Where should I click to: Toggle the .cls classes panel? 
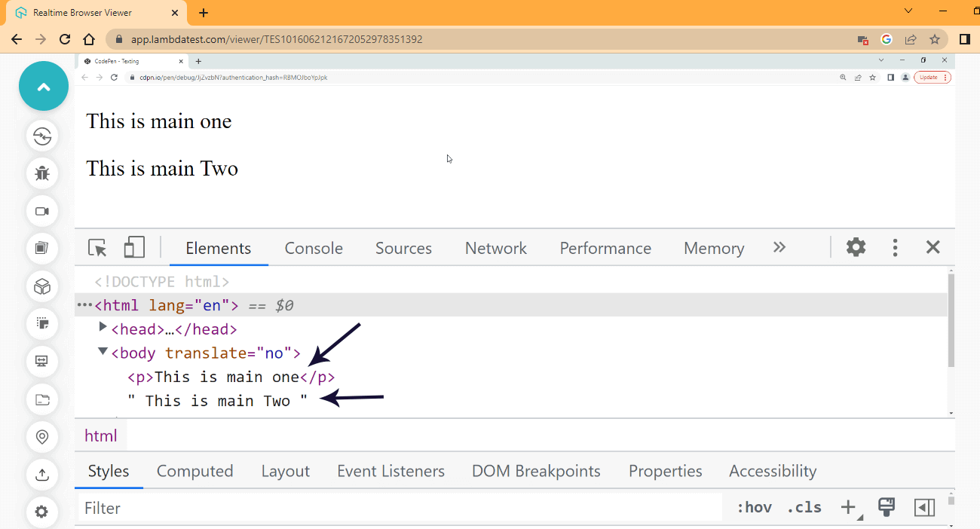(x=804, y=508)
